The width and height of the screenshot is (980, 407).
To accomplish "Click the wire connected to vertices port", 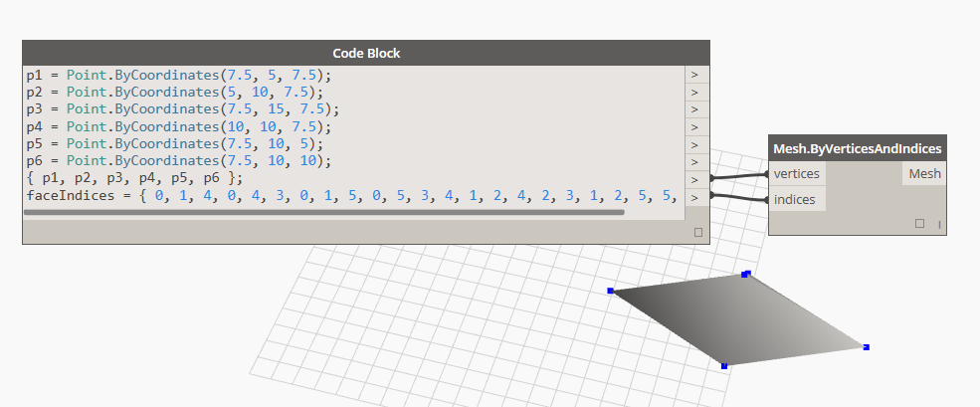I will point(739,176).
